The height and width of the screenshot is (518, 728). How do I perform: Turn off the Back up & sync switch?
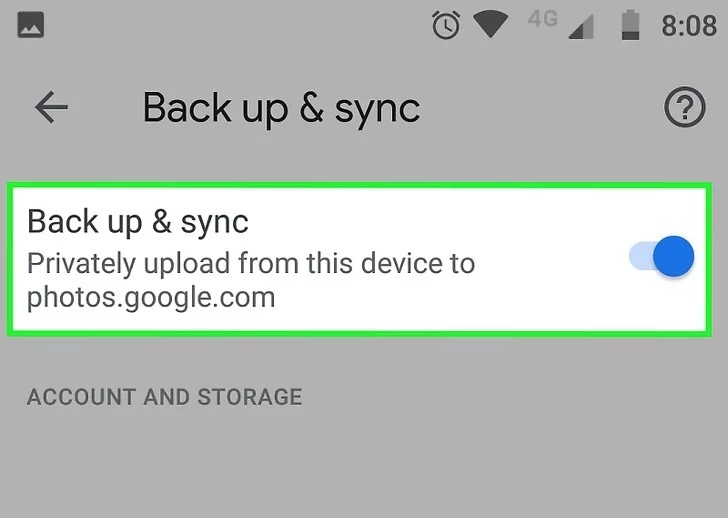(662, 256)
